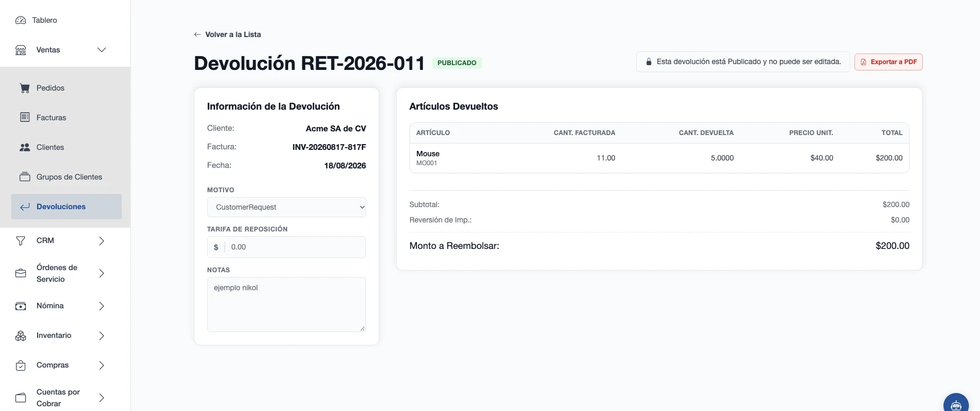Click the Inventario boxes icon

pos(21,336)
